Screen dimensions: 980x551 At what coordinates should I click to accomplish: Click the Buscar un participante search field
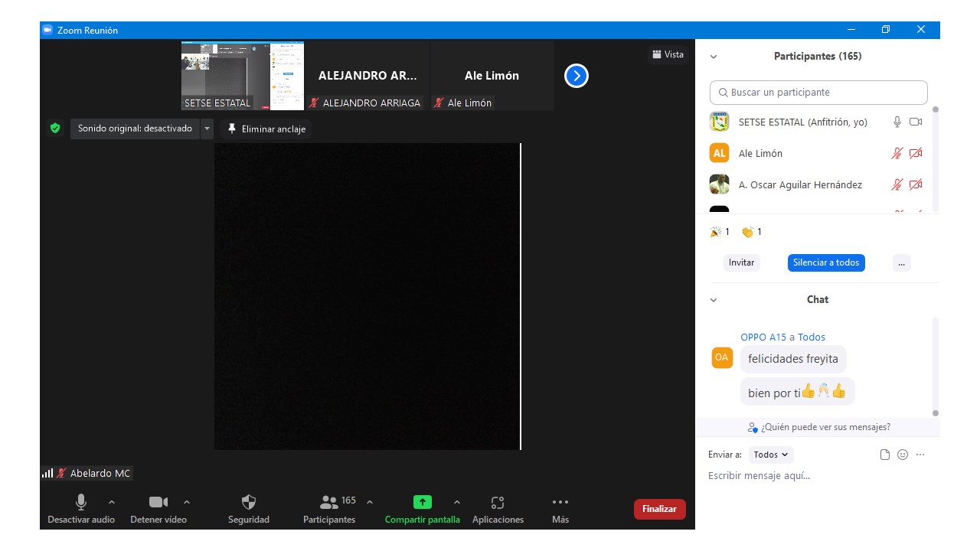[x=818, y=93]
